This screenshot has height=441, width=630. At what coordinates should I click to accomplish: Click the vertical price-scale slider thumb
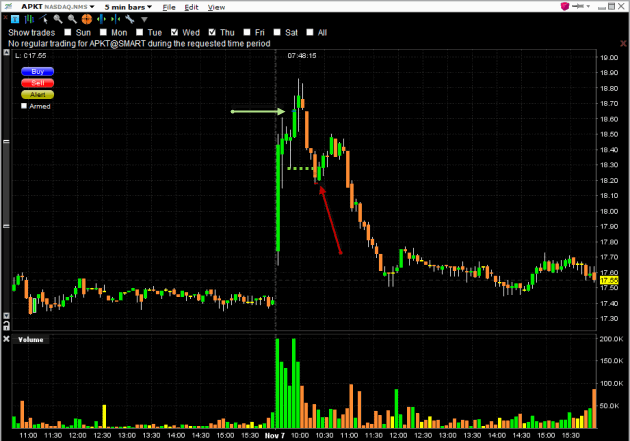6,184
